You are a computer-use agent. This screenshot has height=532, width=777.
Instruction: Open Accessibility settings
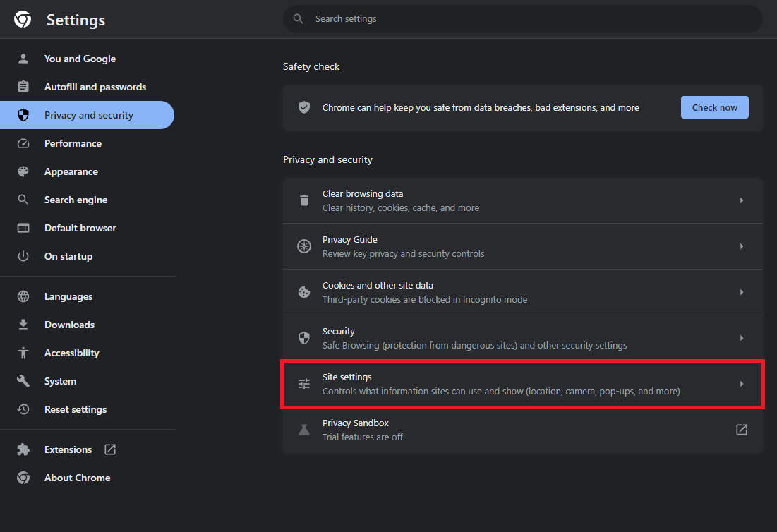click(88, 353)
